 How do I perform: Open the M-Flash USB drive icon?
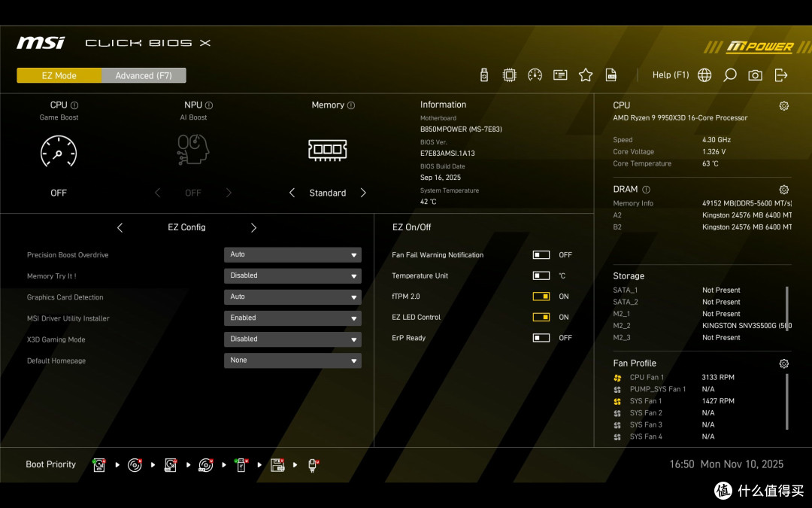[x=483, y=75]
